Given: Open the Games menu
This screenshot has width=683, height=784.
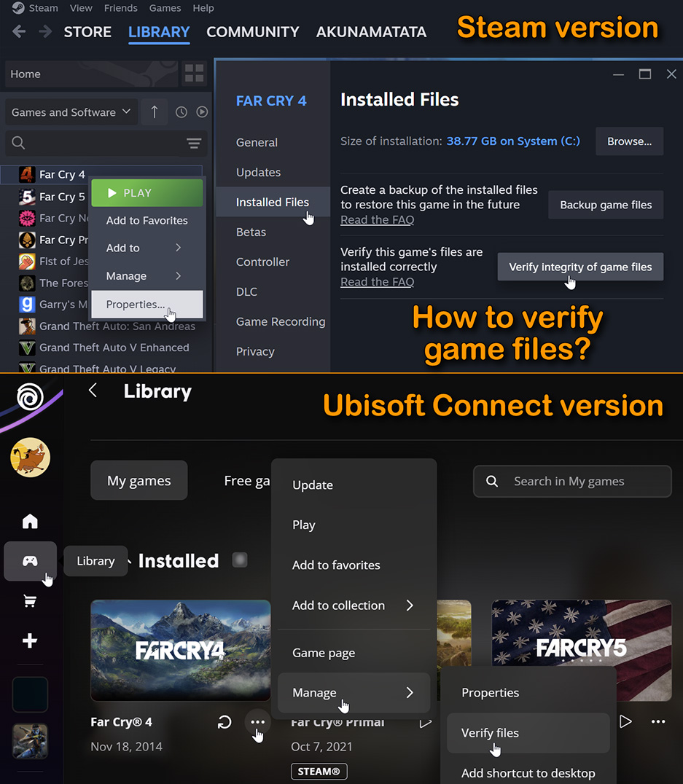Looking at the screenshot, I should tap(165, 8).
